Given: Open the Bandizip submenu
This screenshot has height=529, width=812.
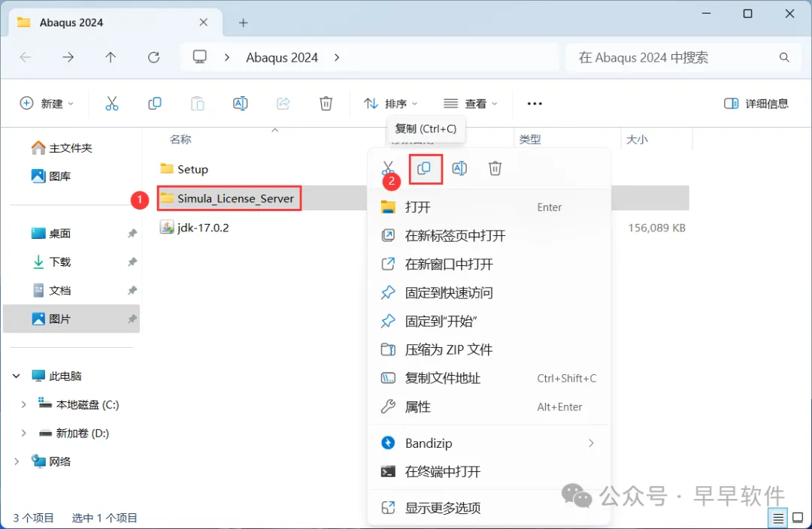Looking at the screenshot, I should pos(489,443).
